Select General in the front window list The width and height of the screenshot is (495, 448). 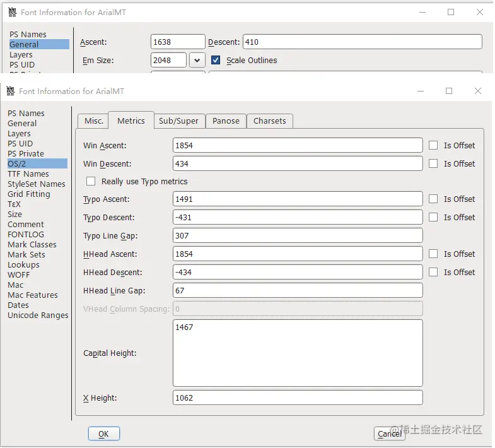[x=22, y=123]
